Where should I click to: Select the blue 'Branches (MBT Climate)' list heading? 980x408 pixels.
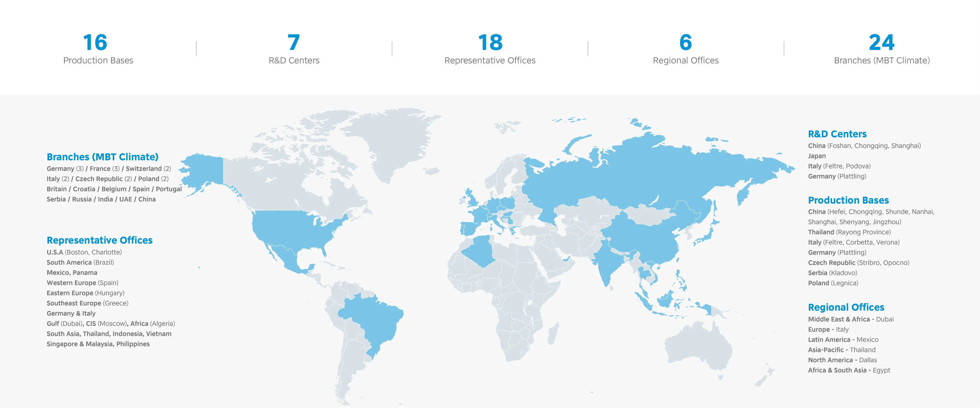tap(102, 157)
